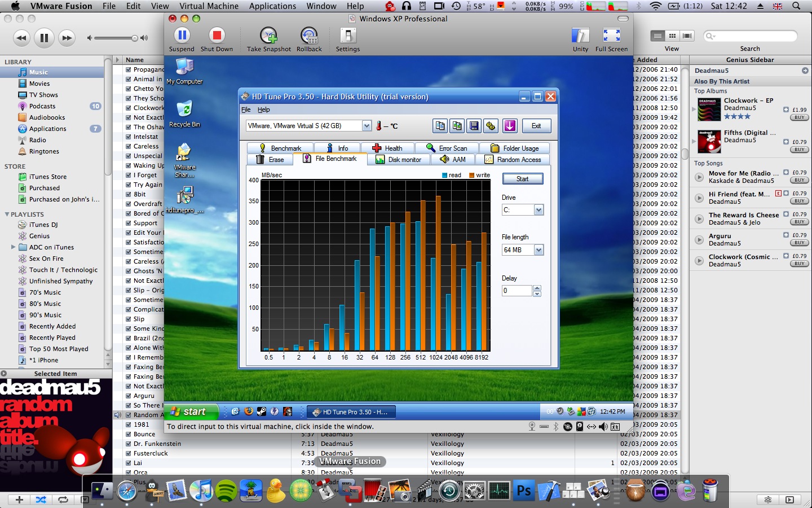The width and height of the screenshot is (812, 508).
Task: Switch to the Health tab
Action: coord(387,148)
